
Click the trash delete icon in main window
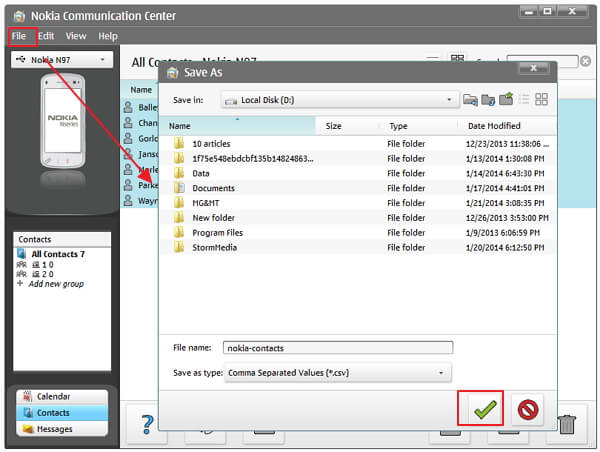567,424
